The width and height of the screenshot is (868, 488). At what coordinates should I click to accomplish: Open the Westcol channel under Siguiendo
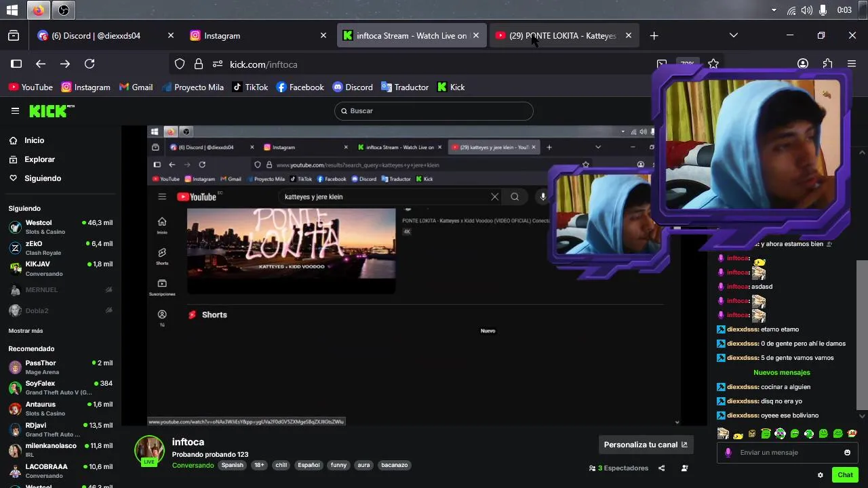click(61, 227)
